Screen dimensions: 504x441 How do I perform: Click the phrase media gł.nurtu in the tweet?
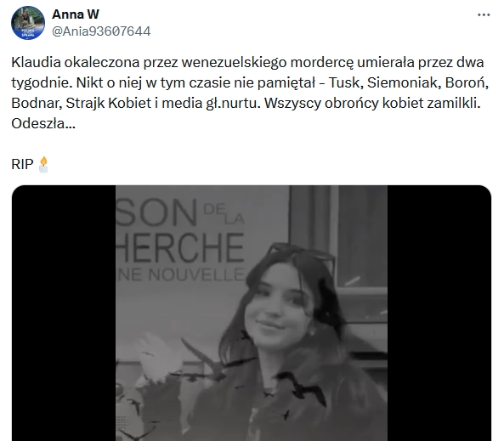215,103
